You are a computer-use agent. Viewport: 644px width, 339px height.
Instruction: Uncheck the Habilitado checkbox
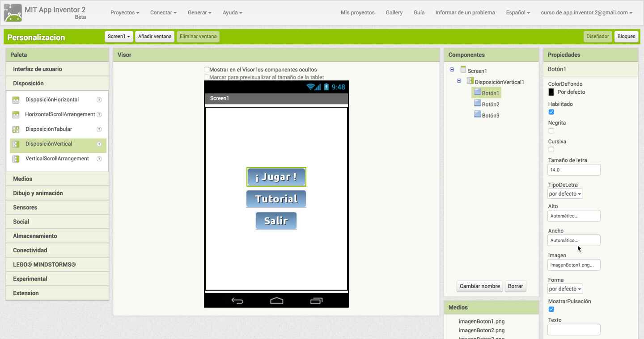tap(551, 112)
